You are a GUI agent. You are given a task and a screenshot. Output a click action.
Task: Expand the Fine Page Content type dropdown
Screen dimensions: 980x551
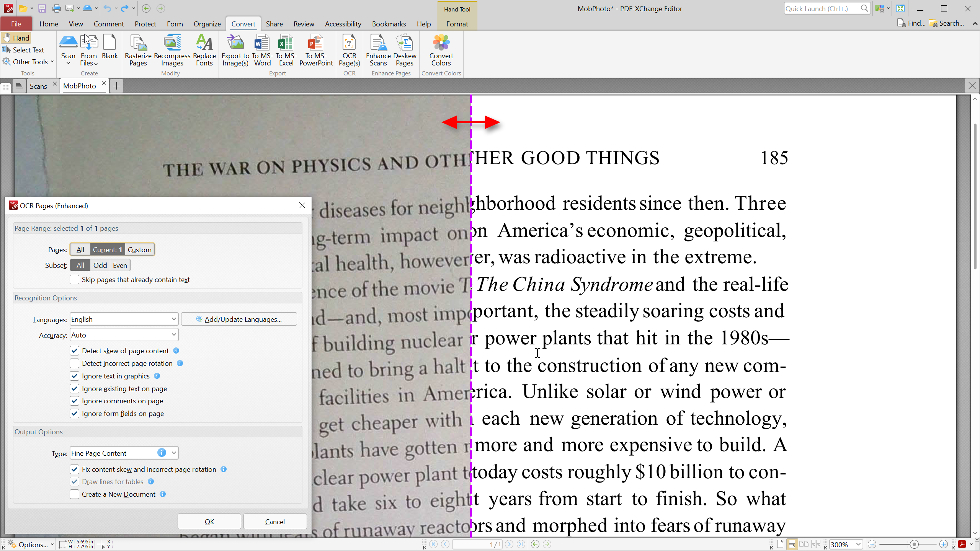[173, 453]
